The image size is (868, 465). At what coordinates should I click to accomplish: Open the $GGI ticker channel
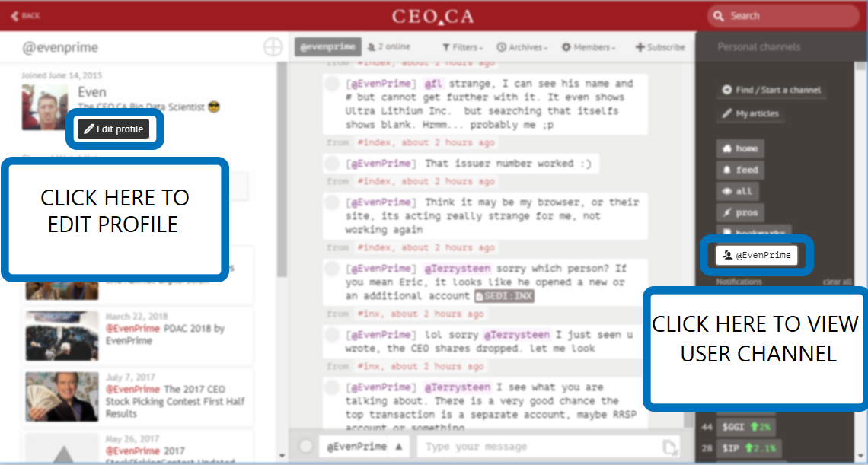pos(745,427)
